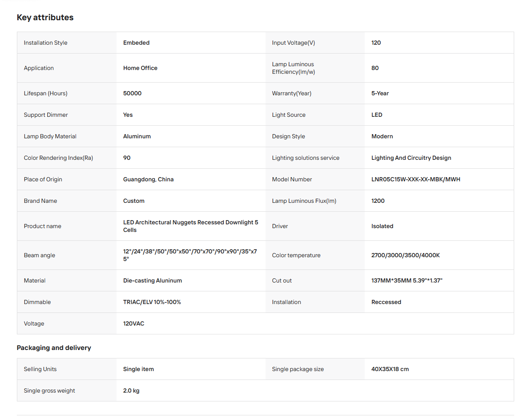The width and height of the screenshot is (515, 420).
Task: Click the model number LNR05C15W-XXK-XX-MBK/MWH
Action: pyautogui.click(x=416, y=179)
